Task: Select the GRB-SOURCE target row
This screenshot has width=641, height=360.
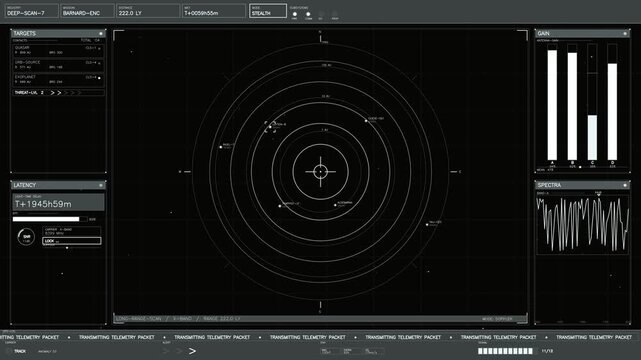Action: (58, 65)
